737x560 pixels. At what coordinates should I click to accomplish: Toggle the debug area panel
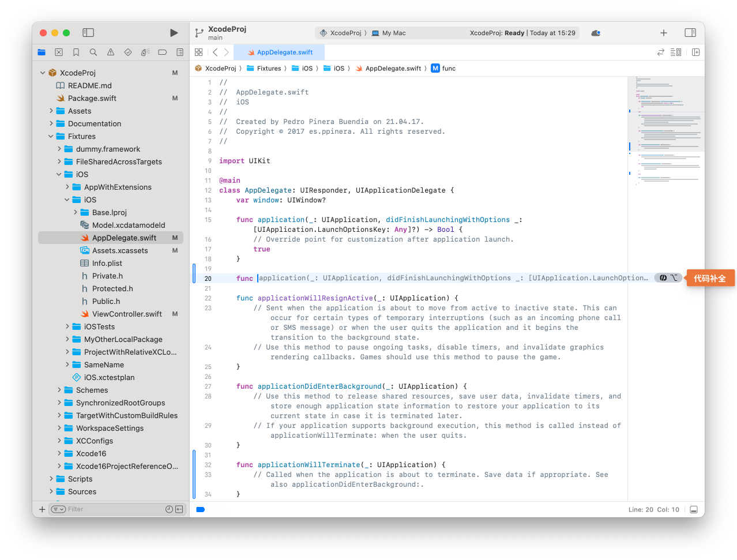point(694,509)
